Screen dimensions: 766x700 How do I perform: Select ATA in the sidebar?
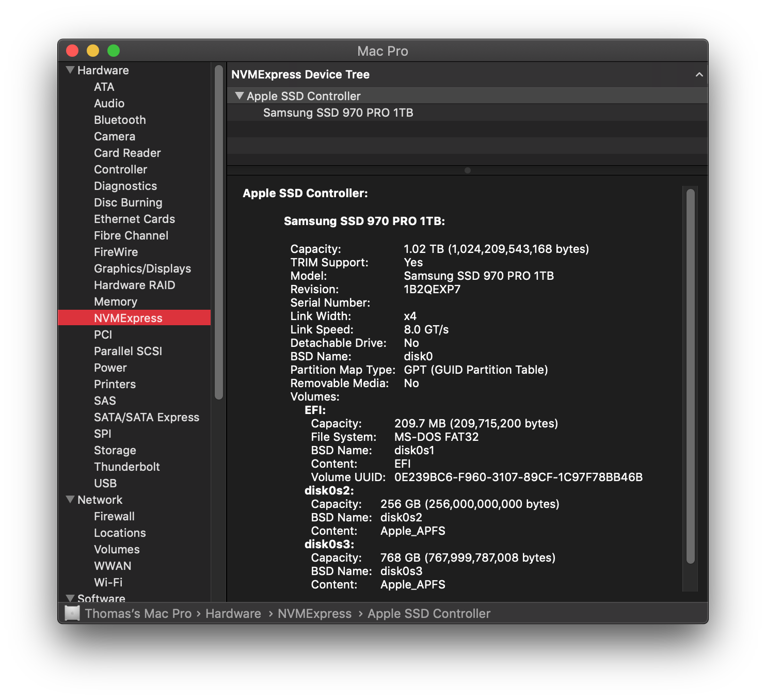tap(104, 87)
